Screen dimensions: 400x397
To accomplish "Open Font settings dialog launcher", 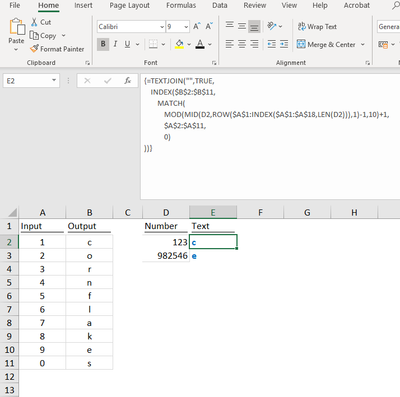I will 214,63.
